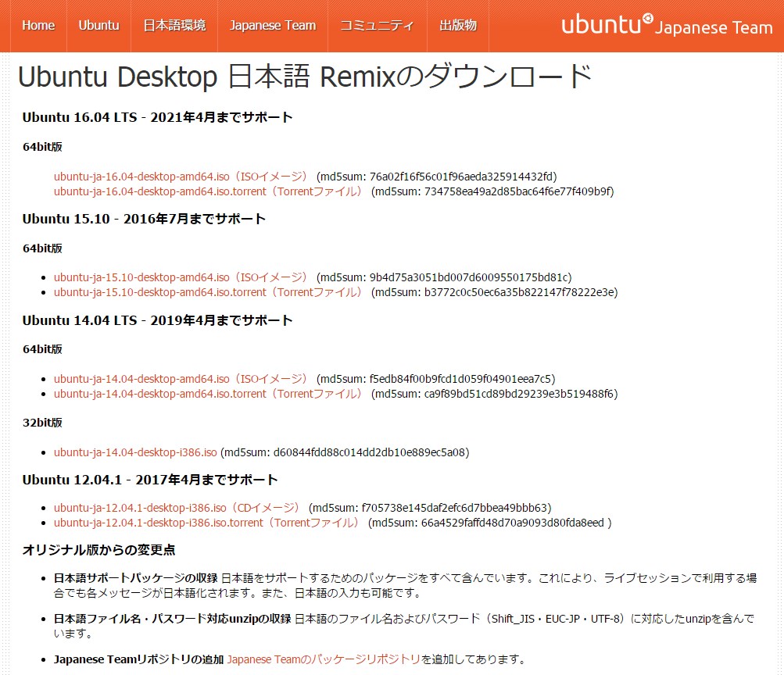This screenshot has width=784, height=675.
Task: Download ubuntu-ja-15.10-desktop-amd64.iso.torrent file
Action: [x=208, y=292]
